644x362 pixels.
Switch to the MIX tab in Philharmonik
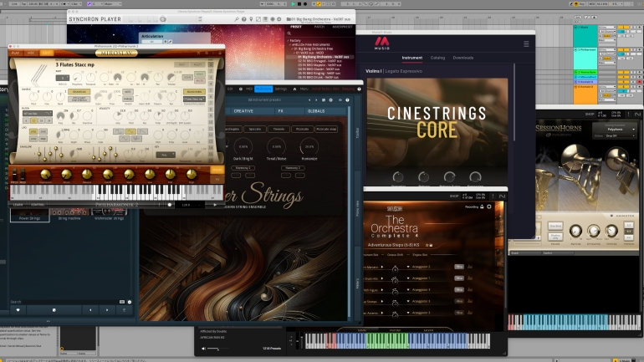point(30,53)
